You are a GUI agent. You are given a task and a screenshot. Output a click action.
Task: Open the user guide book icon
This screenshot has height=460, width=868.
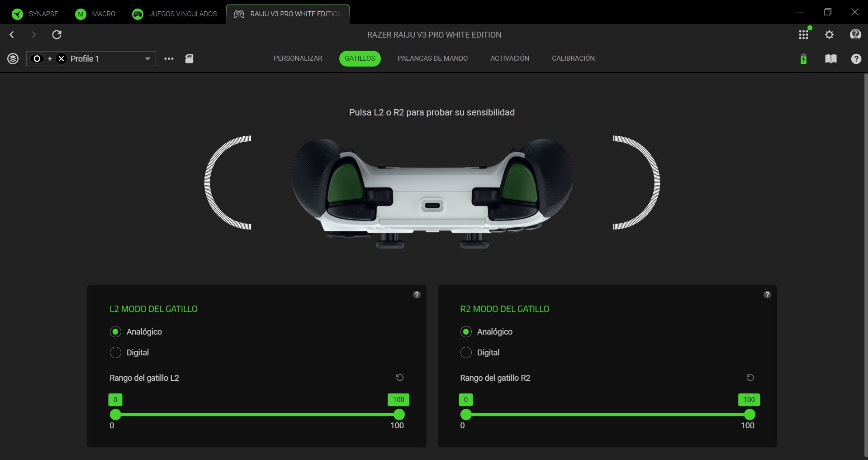pyautogui.click(x=830, y=59)
